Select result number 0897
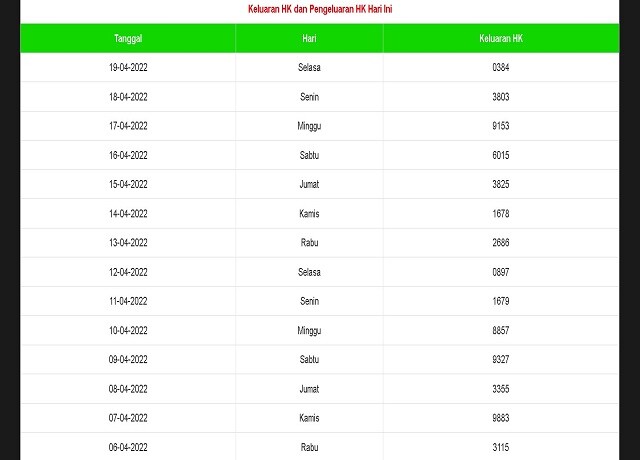The width and height of the screenshot is (640, 460). point(501,272)
